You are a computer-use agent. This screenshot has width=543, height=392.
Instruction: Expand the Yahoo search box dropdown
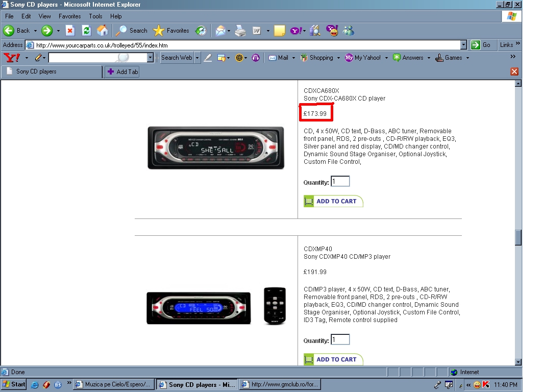click(x=150, y=58)
